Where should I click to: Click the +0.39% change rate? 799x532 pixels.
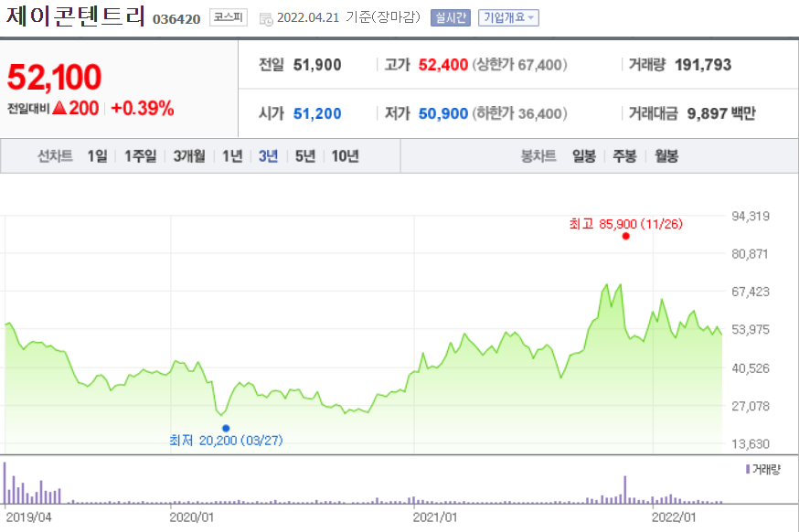(143, 108)
